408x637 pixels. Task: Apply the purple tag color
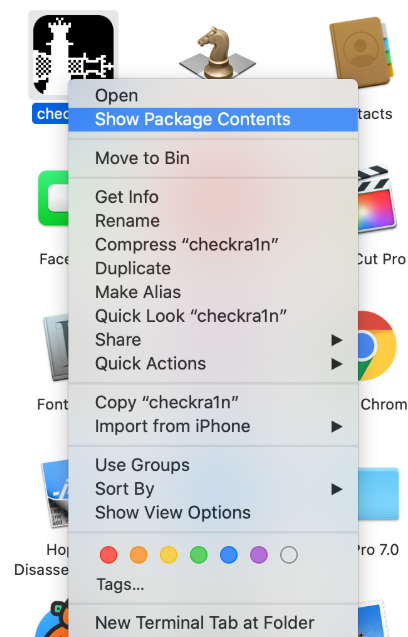259,555
